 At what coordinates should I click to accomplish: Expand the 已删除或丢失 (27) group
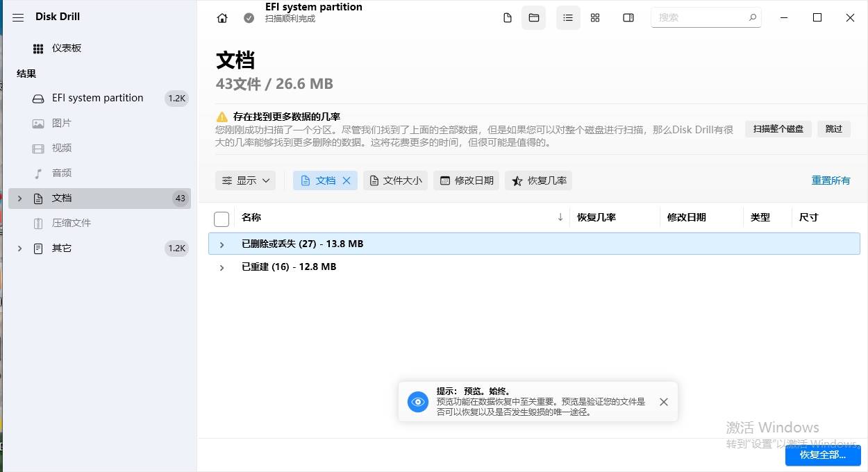[x=222, y=244]
